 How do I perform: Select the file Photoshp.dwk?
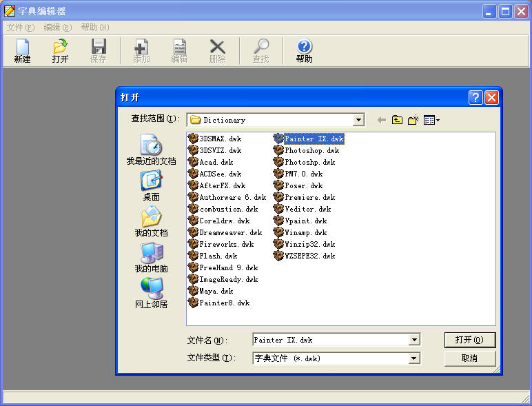(305, 162)
